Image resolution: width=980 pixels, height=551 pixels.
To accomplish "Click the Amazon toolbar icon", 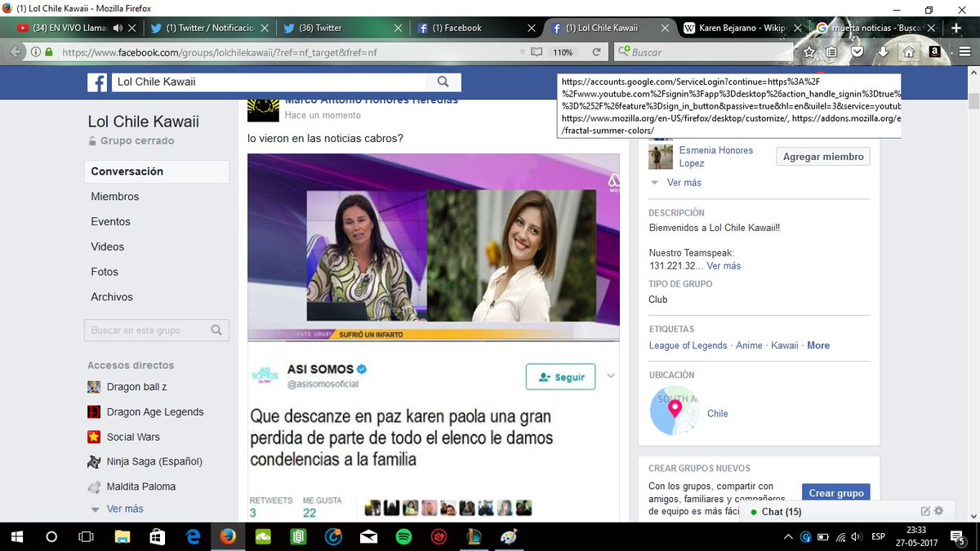I will (934, 51).
